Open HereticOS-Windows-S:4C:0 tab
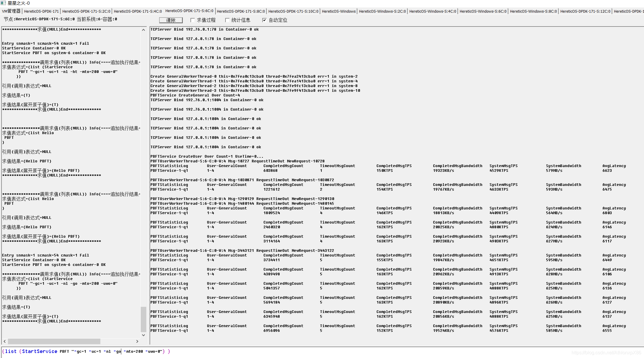The height and width of the screenshot is (358, 644). click(x=433, y=11)
